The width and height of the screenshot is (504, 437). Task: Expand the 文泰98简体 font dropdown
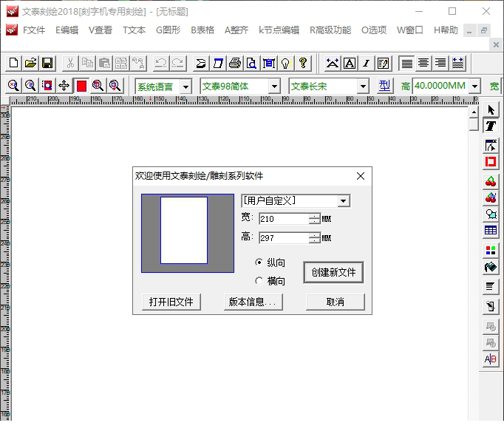pyautogui.click(x=274, y=87)
